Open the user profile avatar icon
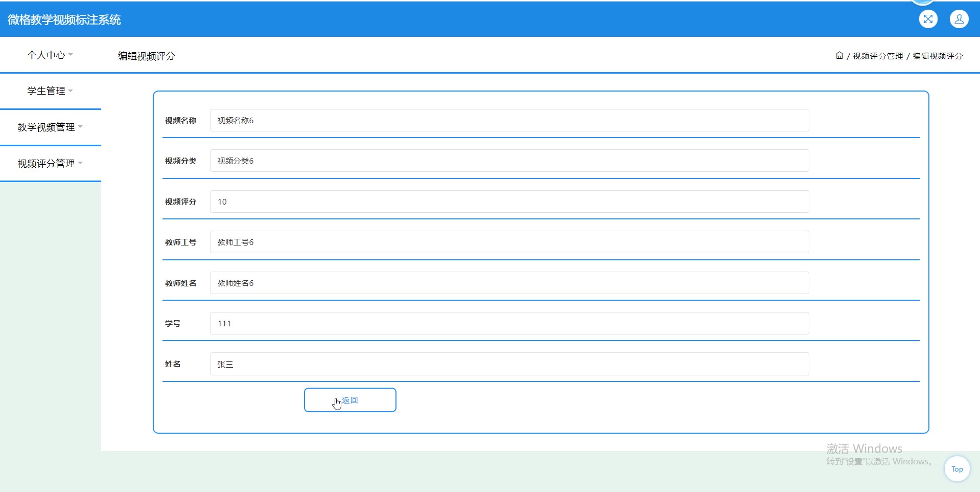Image resolution: width=980 pixels, height=492 pixels. point(959,19)
